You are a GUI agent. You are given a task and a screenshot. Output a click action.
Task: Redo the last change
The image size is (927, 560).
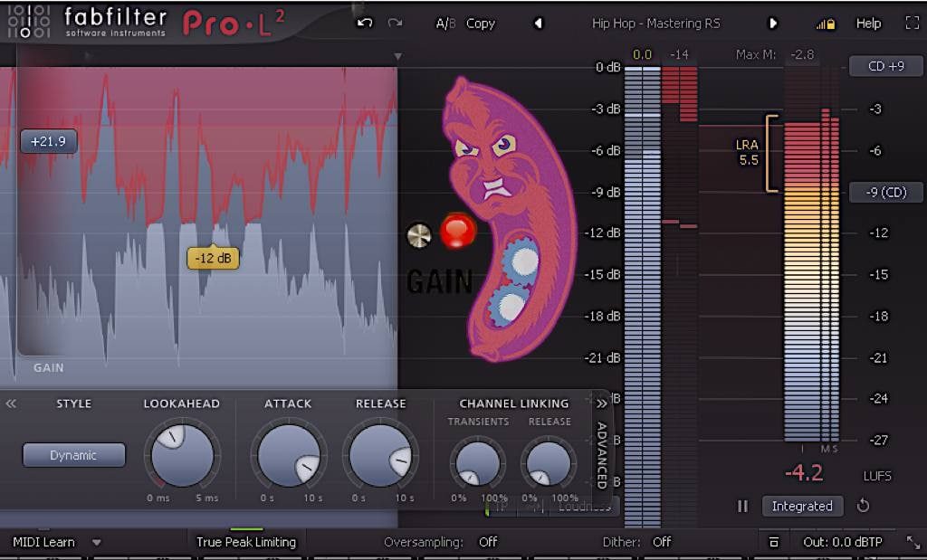395,23
